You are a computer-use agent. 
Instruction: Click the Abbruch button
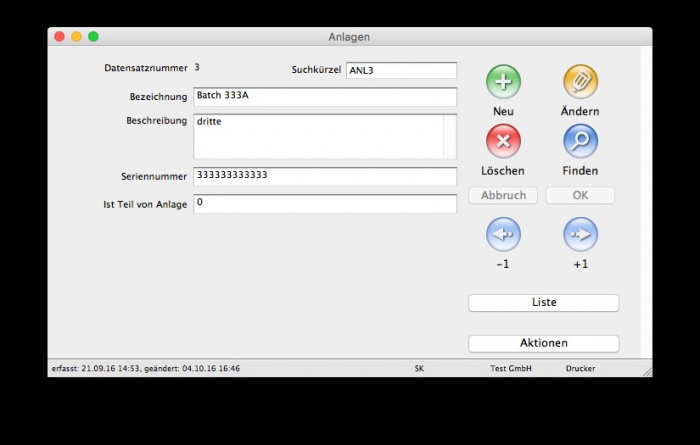pyautogui.click(x=503, y=195)
